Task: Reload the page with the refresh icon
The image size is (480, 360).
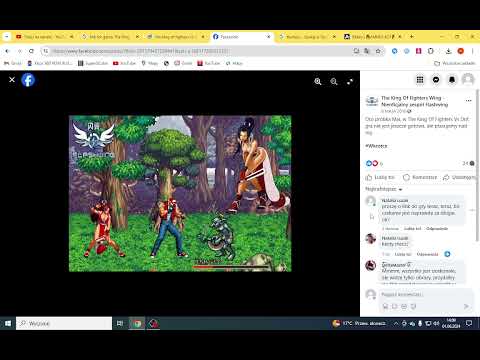Action: [x=31, y=51]
